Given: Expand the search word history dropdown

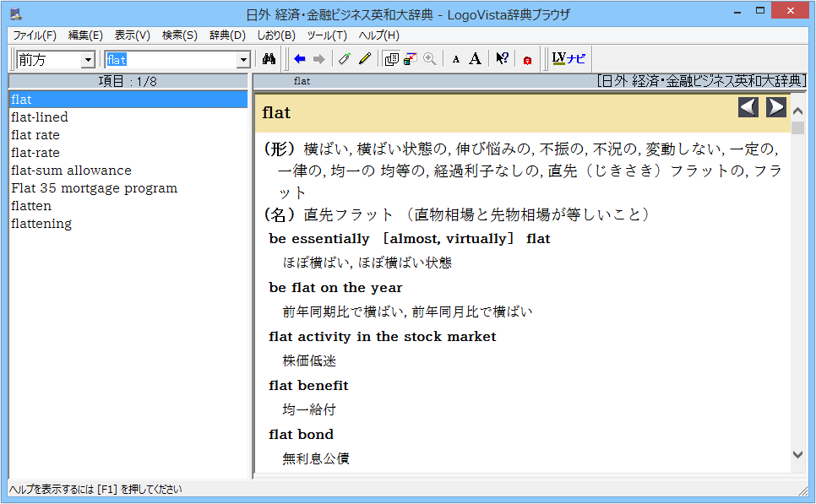Looking at the screenshot, I should coord(243,60).
